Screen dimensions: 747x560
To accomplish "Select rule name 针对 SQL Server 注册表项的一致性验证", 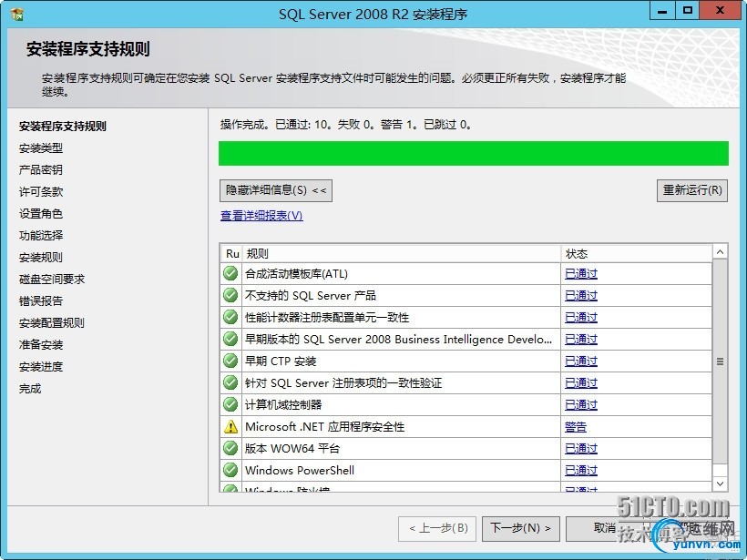I will tap(343, 383).
